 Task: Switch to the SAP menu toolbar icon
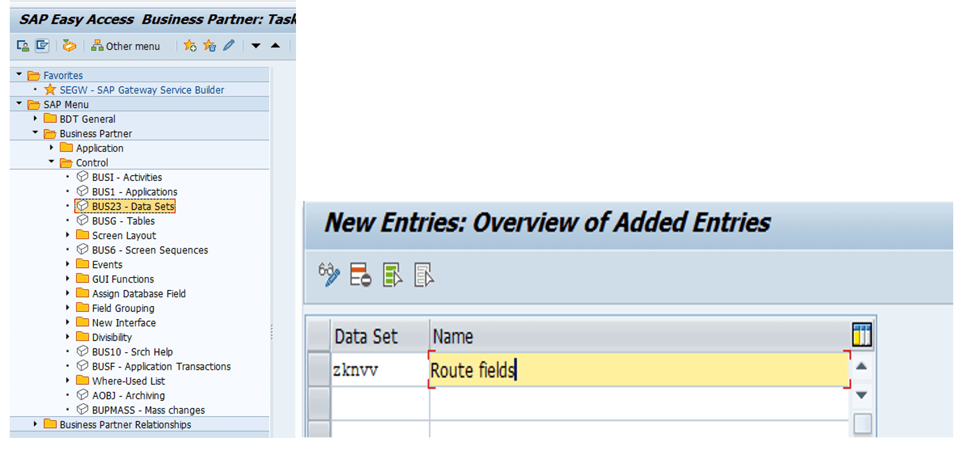pyautogui.click(x=42, y=46)
